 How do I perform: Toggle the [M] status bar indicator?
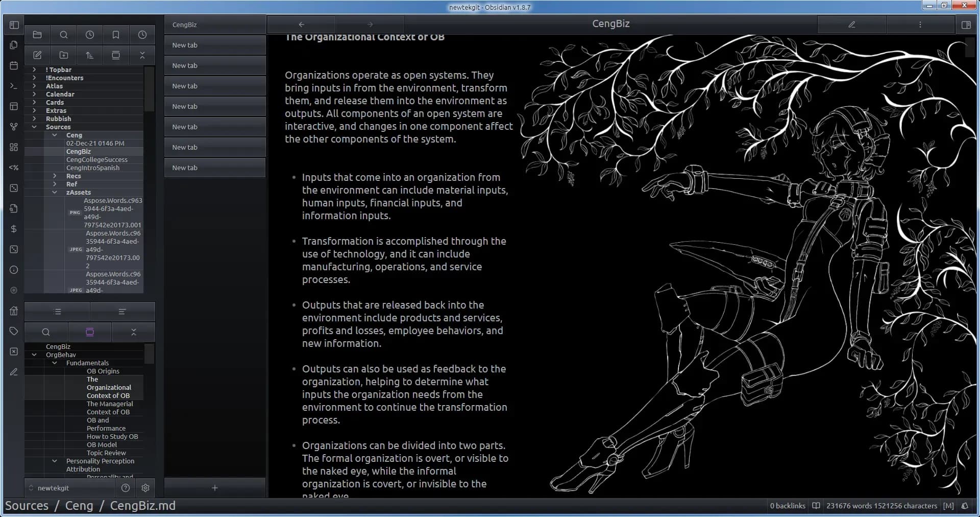click(x=948, y=506)
